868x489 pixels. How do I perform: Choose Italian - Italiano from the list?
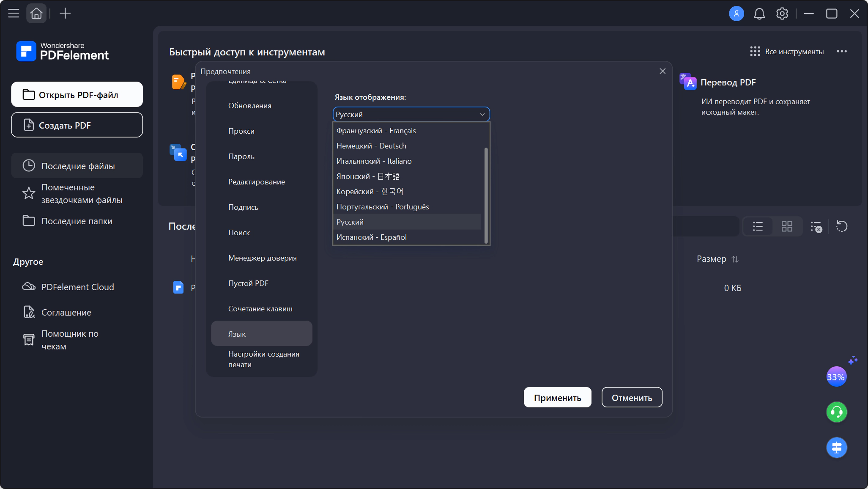(407, 161)
